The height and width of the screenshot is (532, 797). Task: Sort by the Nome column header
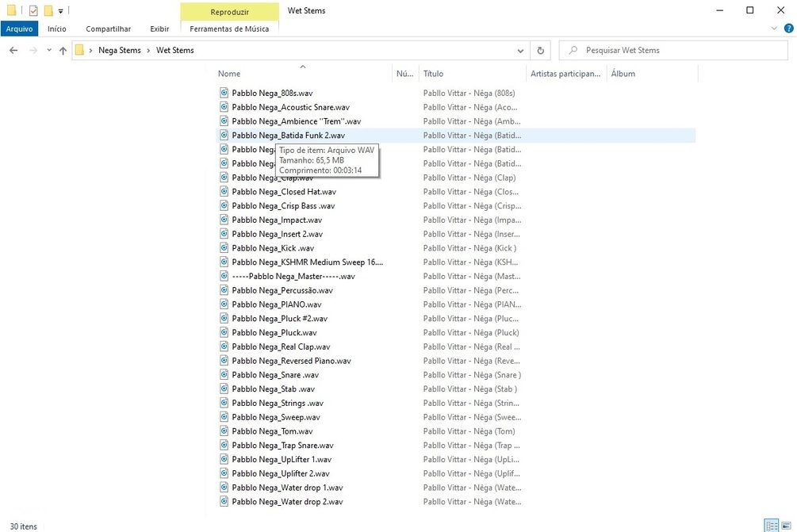229,74
